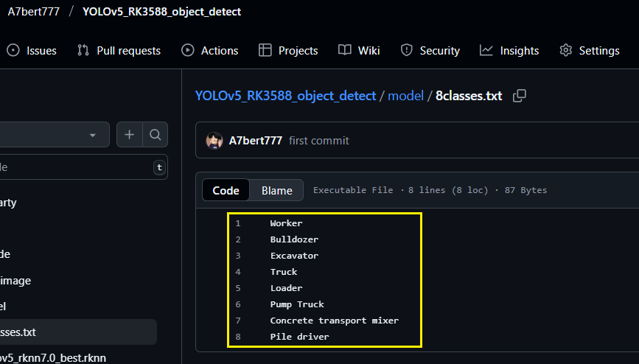Viewport: 639px width, 364px height.
Task: Click the A7bert777 owner link in header
Action: (33, 11)
